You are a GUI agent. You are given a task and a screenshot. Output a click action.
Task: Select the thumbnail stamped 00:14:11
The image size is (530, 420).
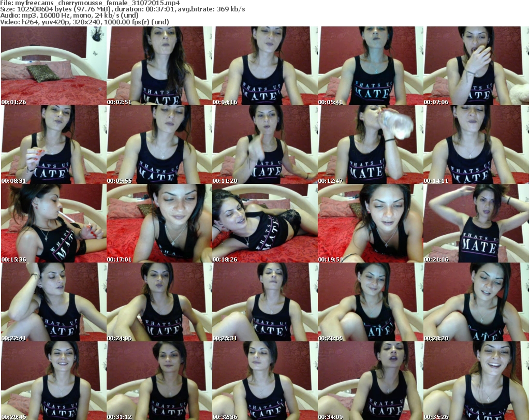tap(476, 144)
